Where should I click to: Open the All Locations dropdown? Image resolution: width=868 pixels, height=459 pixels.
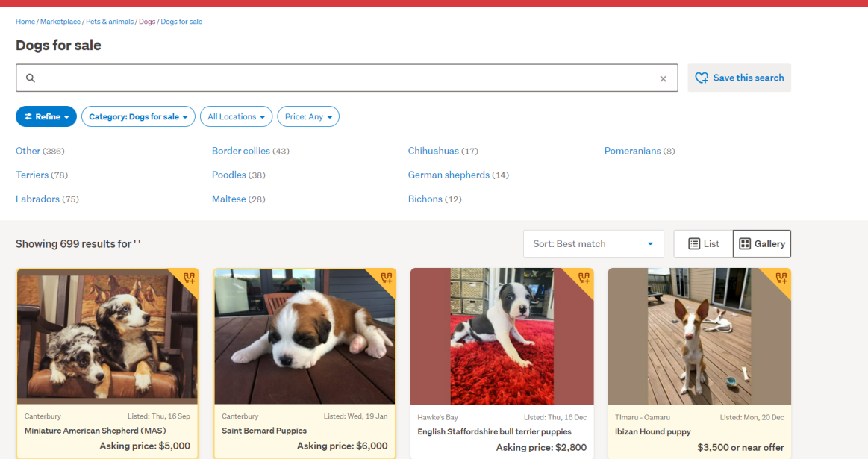tap(237, 117)
